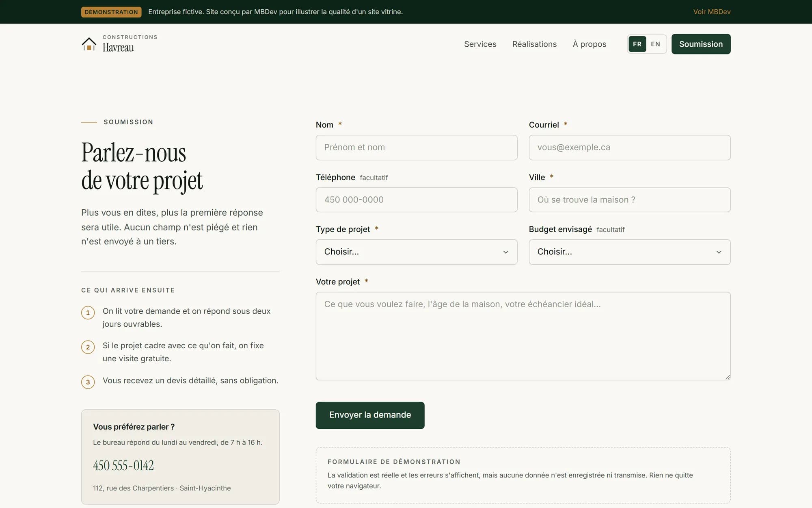The height and width of the screenshot is (508, 812).
Task: Click the DÉMONSTRATION badge
Action: [x=111, y=12]
